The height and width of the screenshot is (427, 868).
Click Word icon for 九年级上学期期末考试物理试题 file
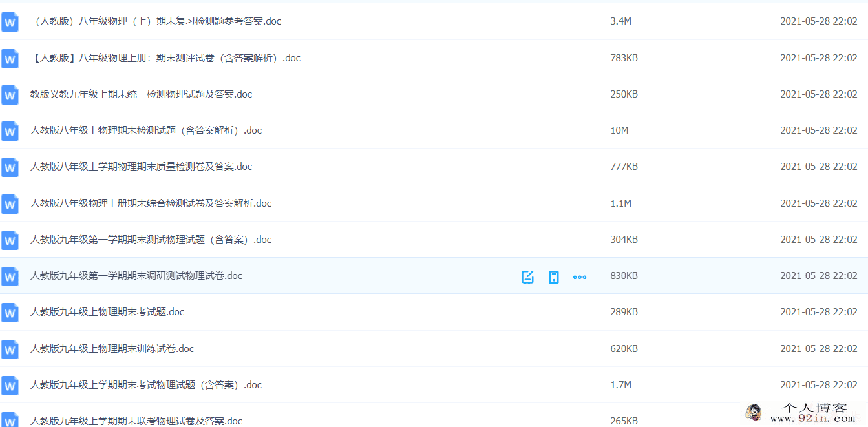pos(10,385)
